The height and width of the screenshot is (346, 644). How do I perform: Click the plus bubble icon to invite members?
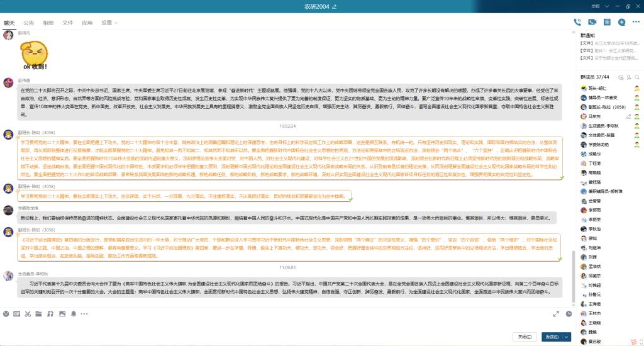click(x=621, y=22)
